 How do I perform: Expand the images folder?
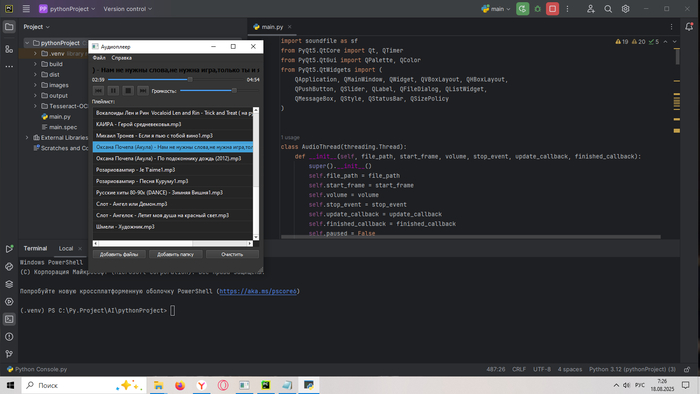(35, 85)
